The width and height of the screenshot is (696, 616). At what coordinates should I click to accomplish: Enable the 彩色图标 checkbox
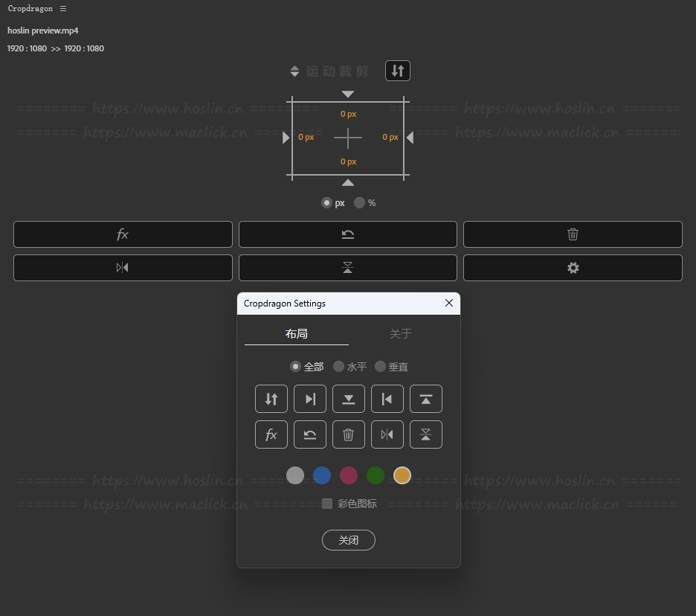click(327, 504)
